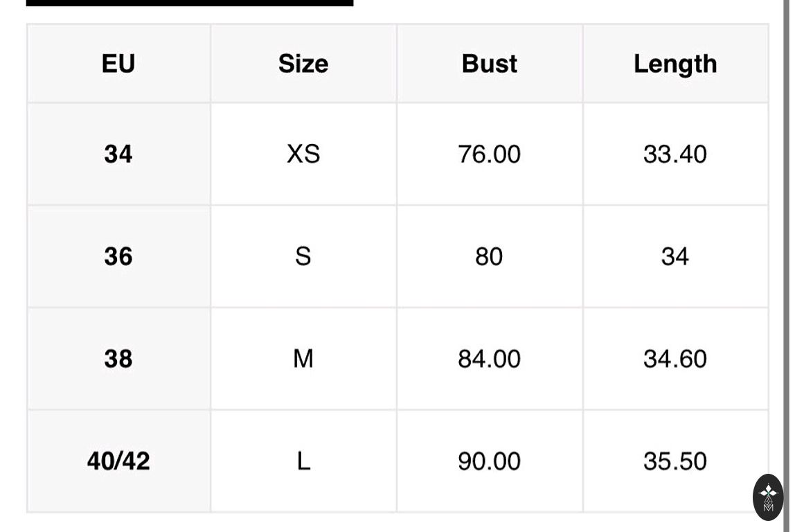The image size is (795, 532).
Task: Click the 35.50 length value
Action: (675, 461)
